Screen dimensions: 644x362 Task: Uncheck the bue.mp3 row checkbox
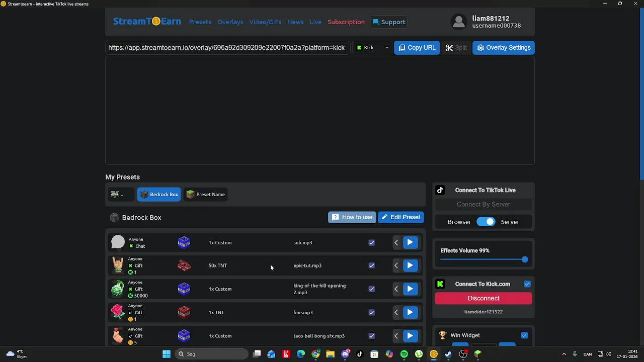371,312
